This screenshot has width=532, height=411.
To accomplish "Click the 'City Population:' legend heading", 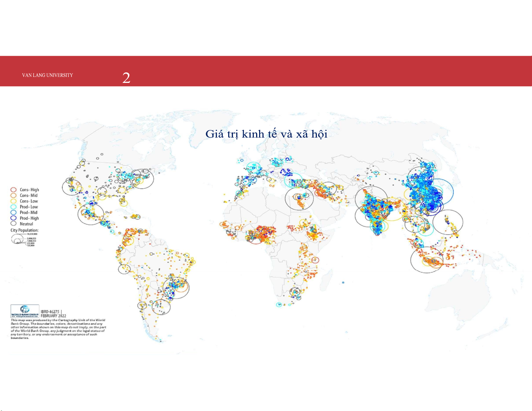I will pyautogui.click(x=25, y=230).
